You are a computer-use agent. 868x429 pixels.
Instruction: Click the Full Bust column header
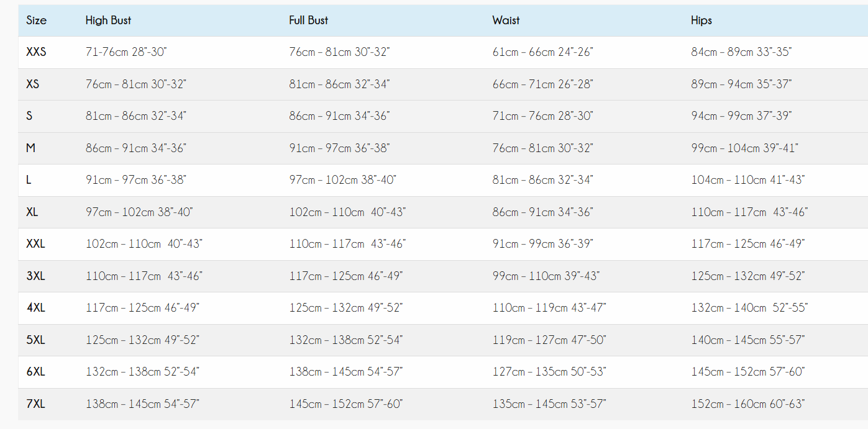(x=308, y=20)
